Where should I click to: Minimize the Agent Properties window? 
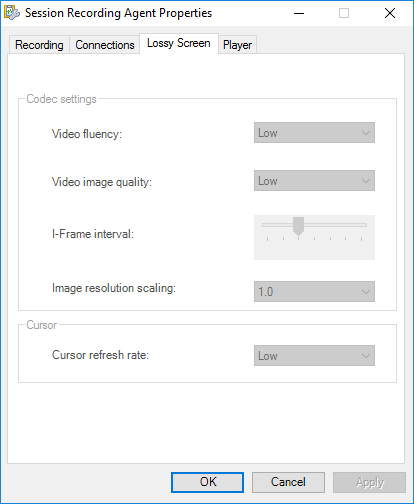coord(299,13)
